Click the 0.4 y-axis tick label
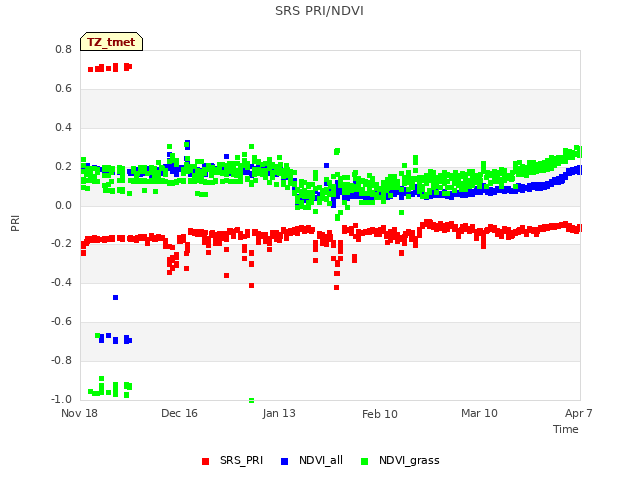640x480 pixels. tap(63, 127)
